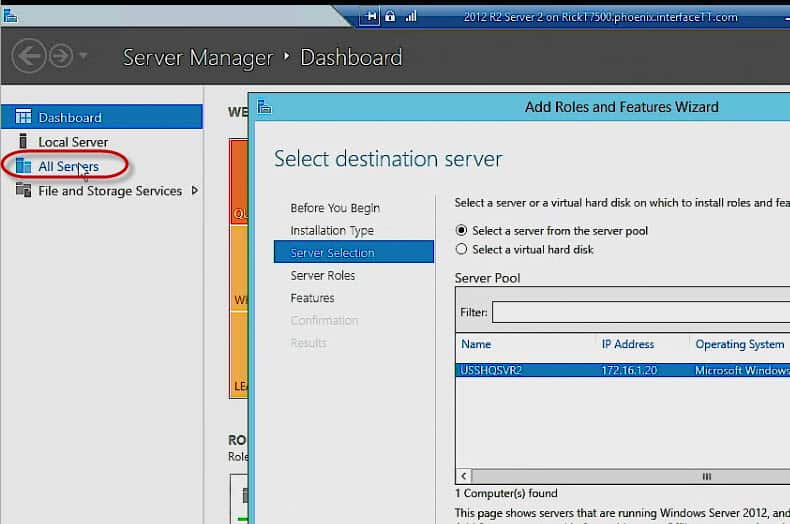Image resolution: width=790 pixels, height=524 pixels.
Task: Click the signal strength icon in connection bar
Action: (411, 17)
